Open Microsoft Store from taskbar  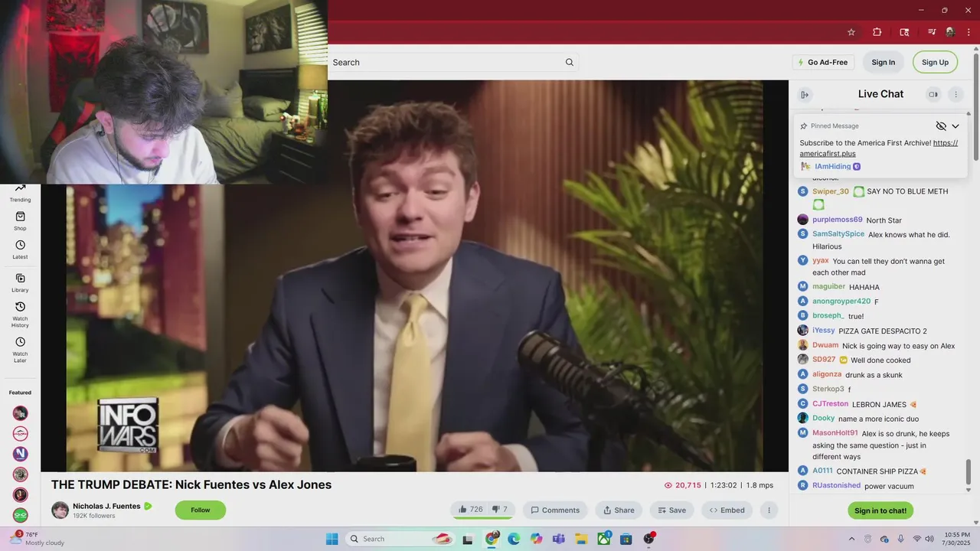(x=626, y=539)
